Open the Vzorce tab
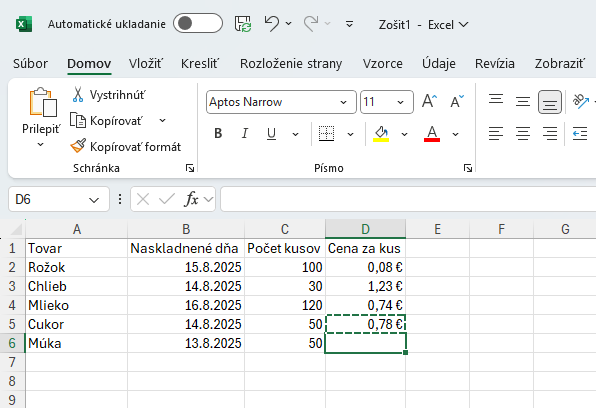The width and height of the screenshot is (596, 408). pyautogui.click(x=382, y=63)
